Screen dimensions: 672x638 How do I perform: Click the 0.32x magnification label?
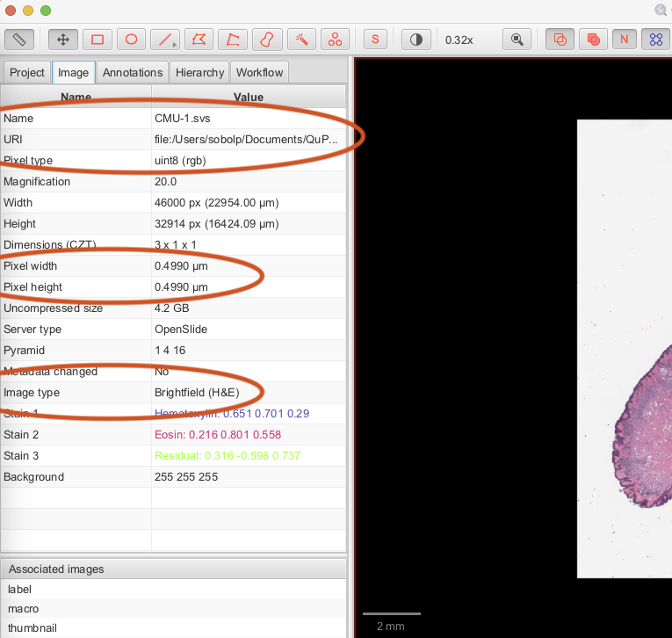pos(459,40)
